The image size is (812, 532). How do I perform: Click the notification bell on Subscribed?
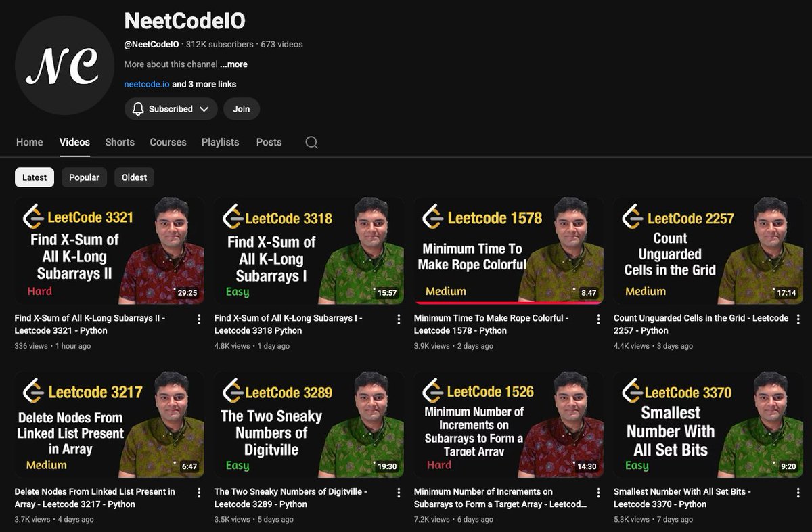pos(137,109)
